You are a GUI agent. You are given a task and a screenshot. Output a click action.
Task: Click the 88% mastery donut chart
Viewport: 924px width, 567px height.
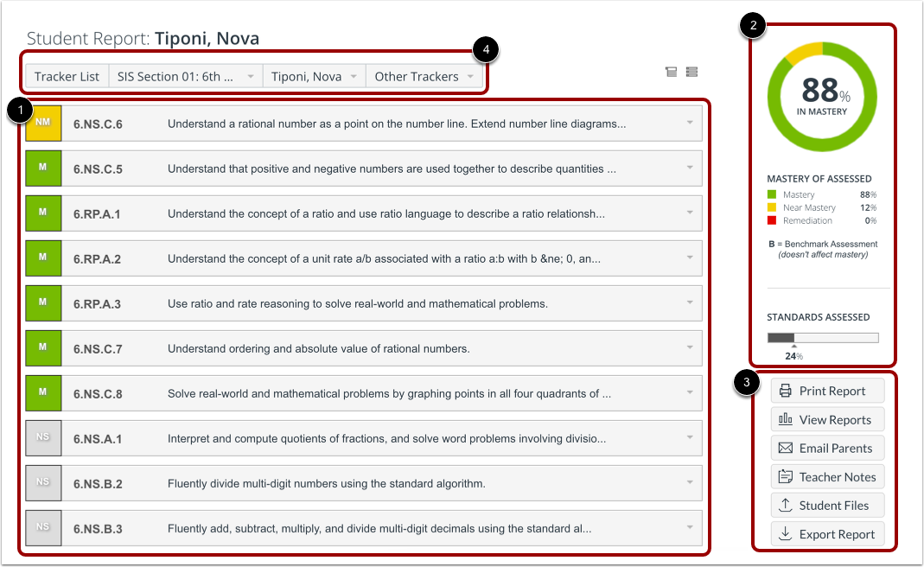click(821, 95)
